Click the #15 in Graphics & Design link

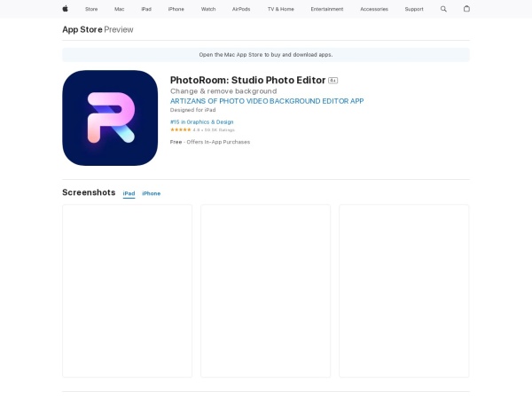click(201, 121)
